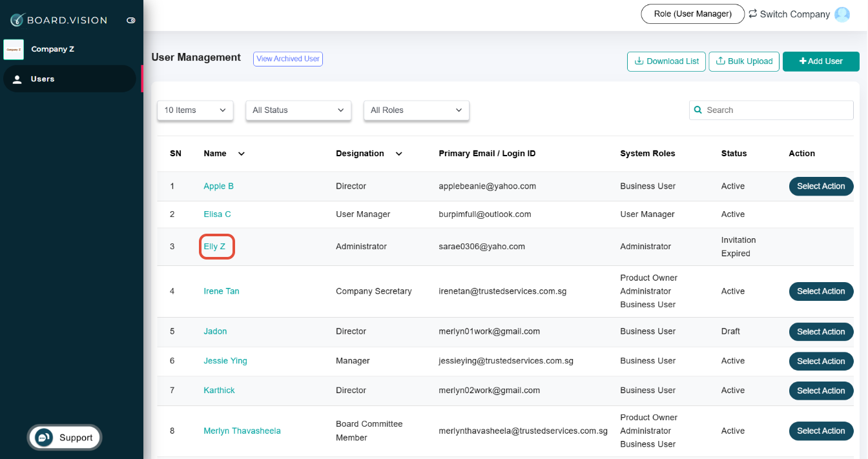Click email merlyn02work@gmail.com
The width and height of the screenshot is (868, 459).
click(x=490, y=391)
